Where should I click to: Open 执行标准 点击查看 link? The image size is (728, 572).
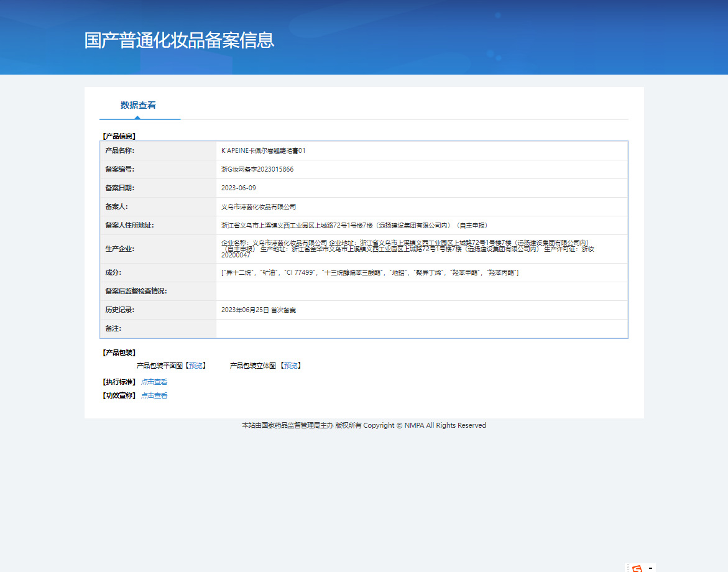[x=154, y=382]
